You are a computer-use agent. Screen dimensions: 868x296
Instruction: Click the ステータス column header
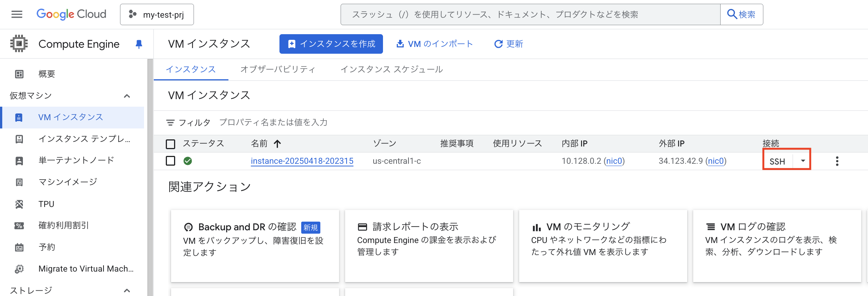coord(203,143)
